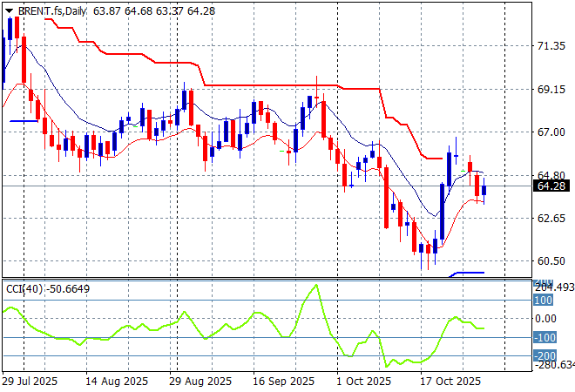The image size is (575, 392).
Task: Select the 1 Oct 2025 date label
Action: 364,382
